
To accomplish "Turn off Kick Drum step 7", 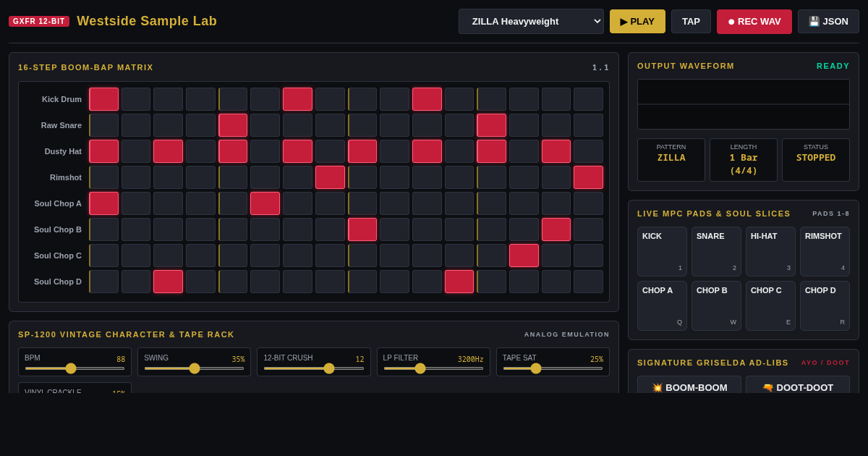I will [297, 99].
